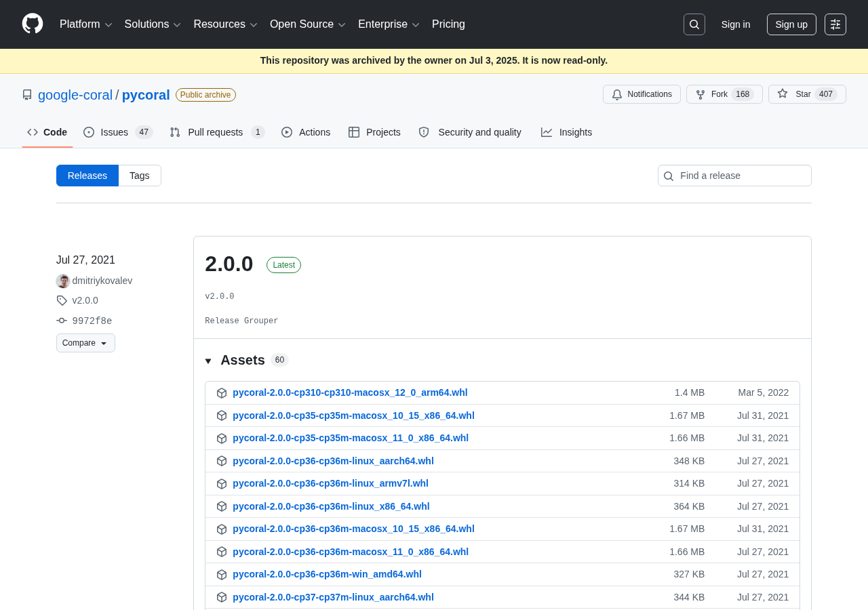Viewport: 868px width, 610px height.
Task: Click the Sign up button
Action: [x=791, y=24]
